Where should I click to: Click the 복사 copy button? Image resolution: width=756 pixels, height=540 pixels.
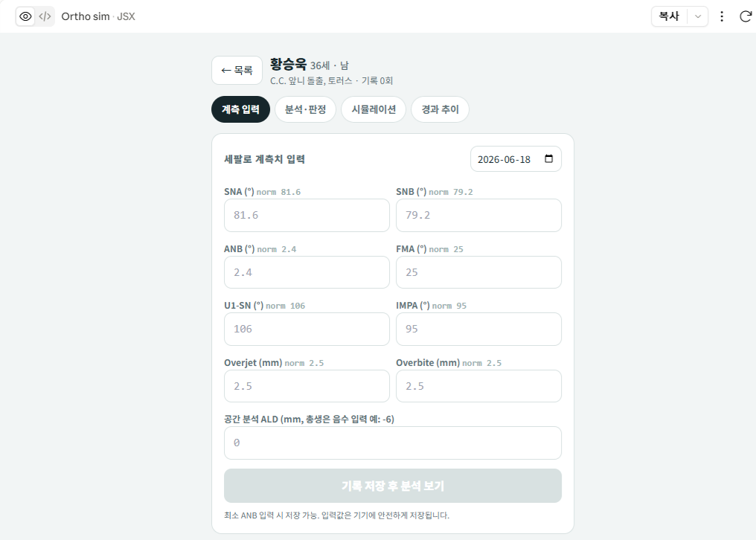[x=669, y=16]
